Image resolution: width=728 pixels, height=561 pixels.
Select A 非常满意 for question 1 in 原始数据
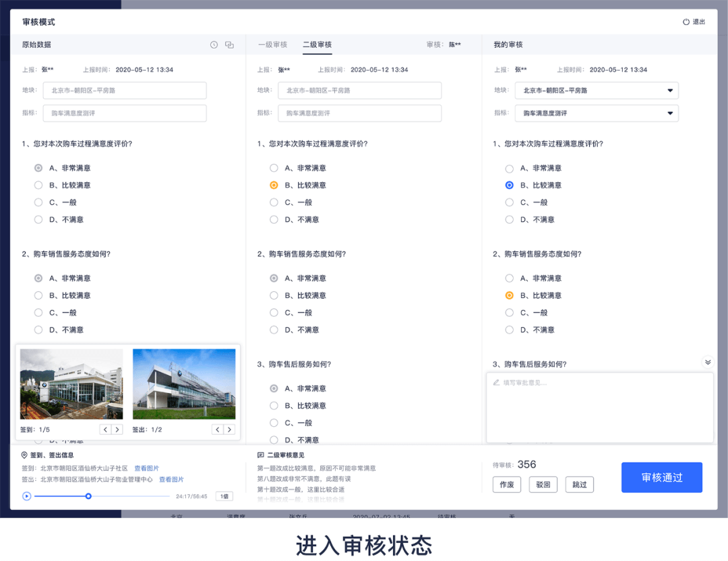[38, 168]
